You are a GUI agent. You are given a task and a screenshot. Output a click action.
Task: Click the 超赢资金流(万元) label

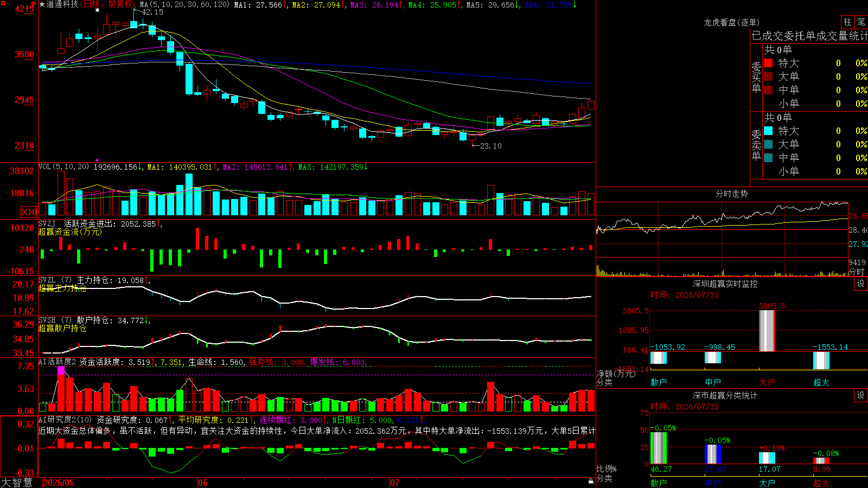tap(70, 232)
